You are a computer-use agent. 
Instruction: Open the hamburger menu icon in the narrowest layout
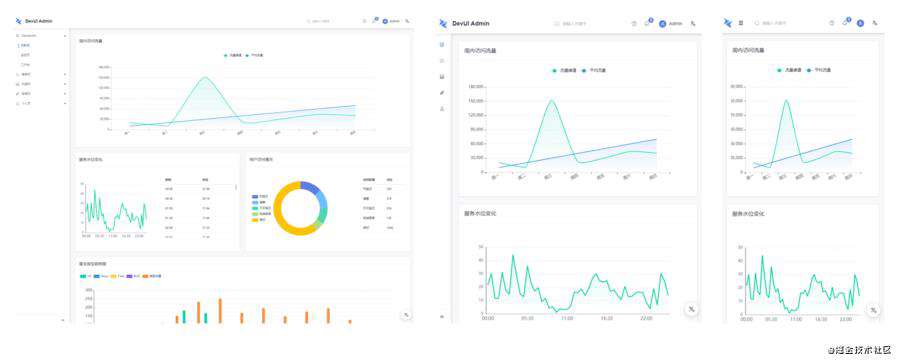[741, 23]
